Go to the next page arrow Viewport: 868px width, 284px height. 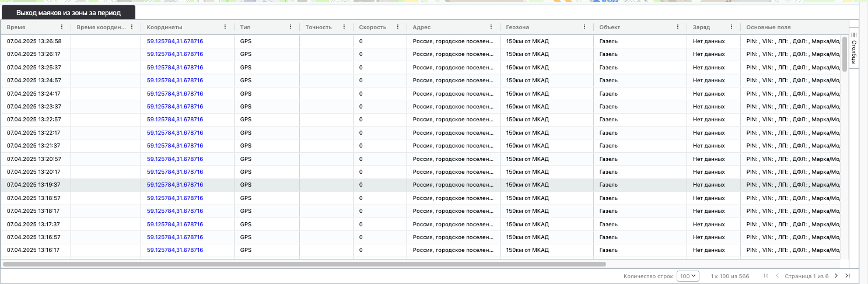pyautogui.click(x=836, y=276)
